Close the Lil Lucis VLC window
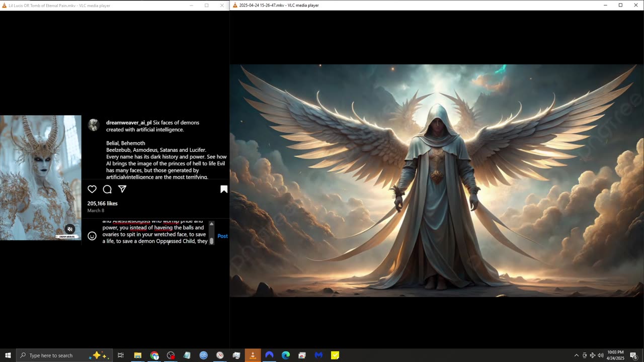 [x=222, y=6]
